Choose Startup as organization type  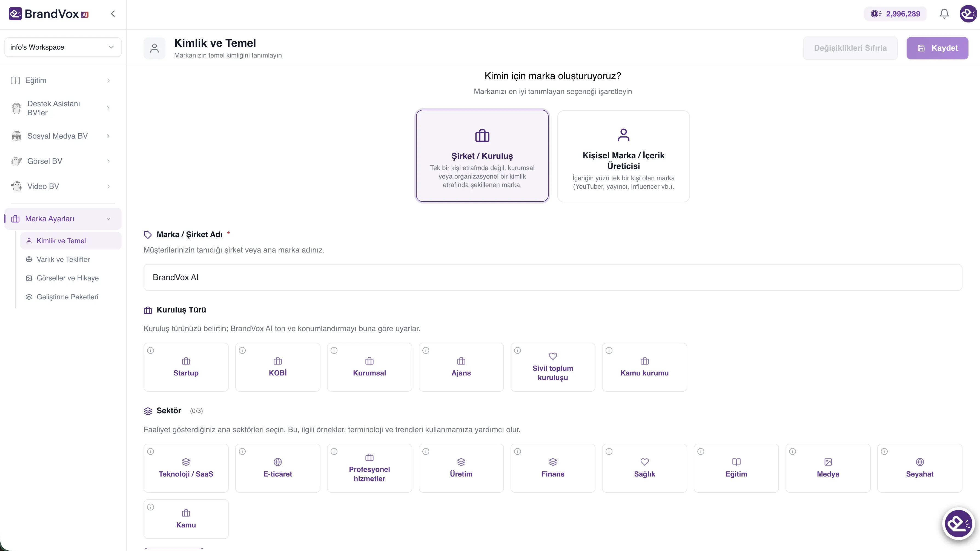pos(186,367)
